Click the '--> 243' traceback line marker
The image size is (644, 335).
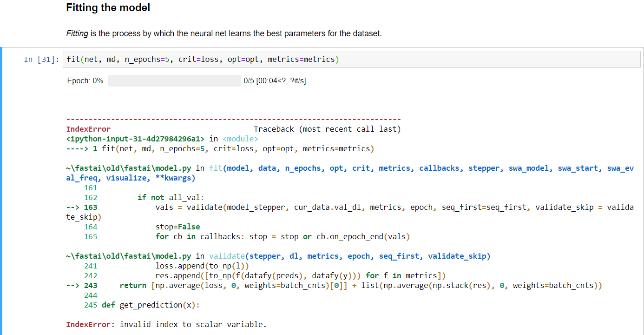coord(82,286)
